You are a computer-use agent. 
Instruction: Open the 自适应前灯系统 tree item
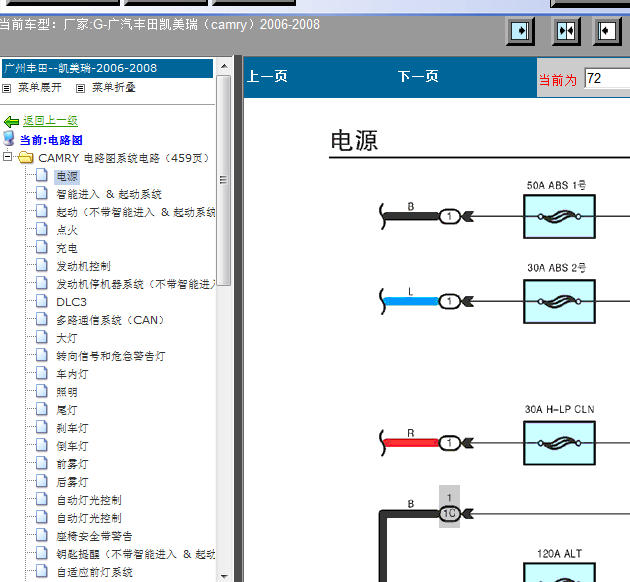coord(94,572)
